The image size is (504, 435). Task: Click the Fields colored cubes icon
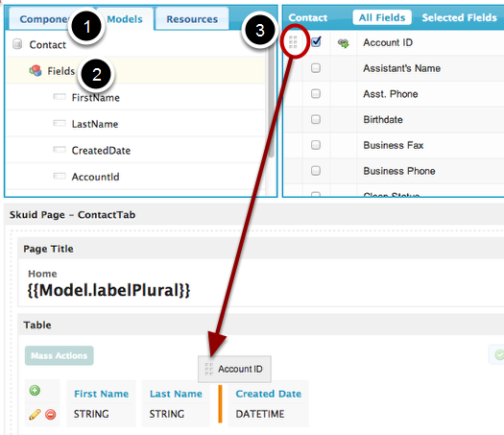(x=36, y=70)
